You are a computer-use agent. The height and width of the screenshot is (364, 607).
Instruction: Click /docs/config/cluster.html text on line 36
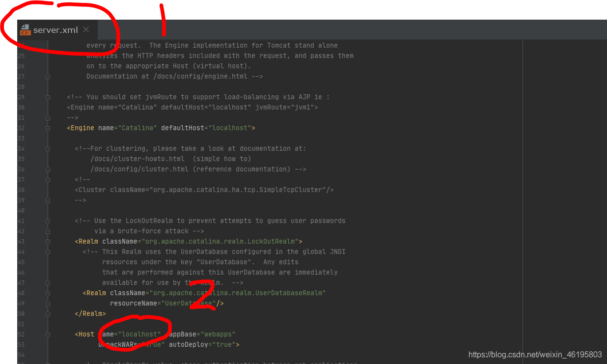tap(139, 169)
